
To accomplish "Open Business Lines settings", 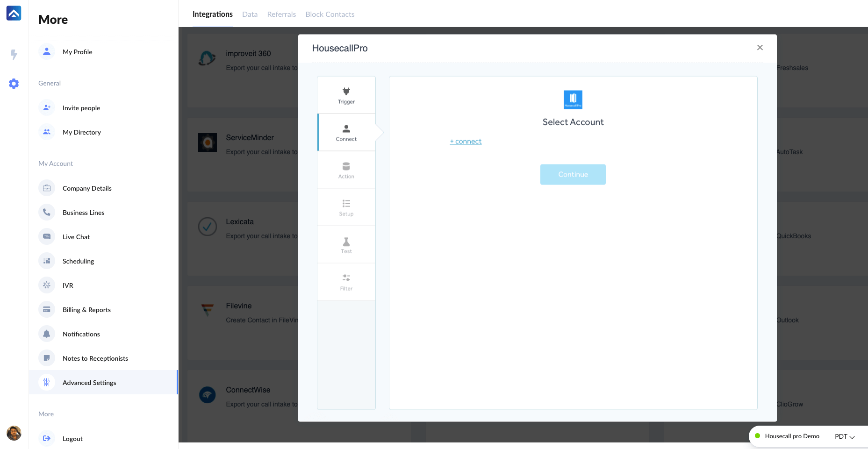I will pyautogui.click(x=84, y=213).
